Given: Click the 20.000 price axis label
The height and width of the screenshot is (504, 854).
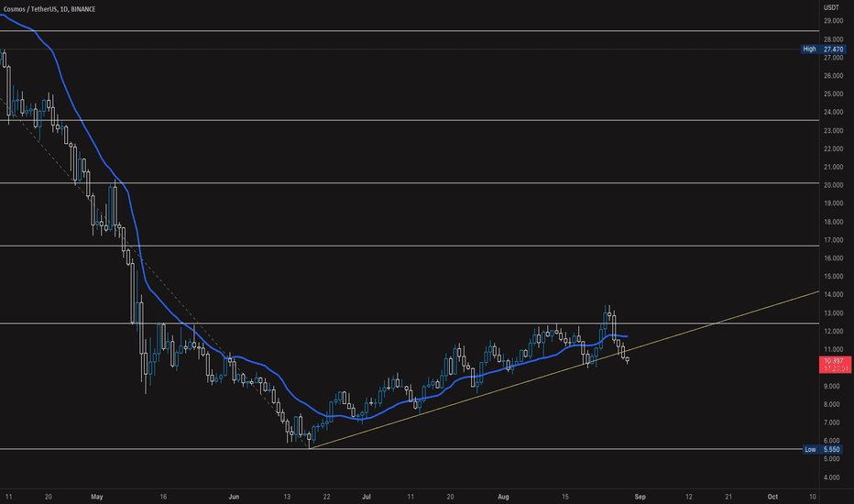Looking at the screenshot, I should pos(833,185).
